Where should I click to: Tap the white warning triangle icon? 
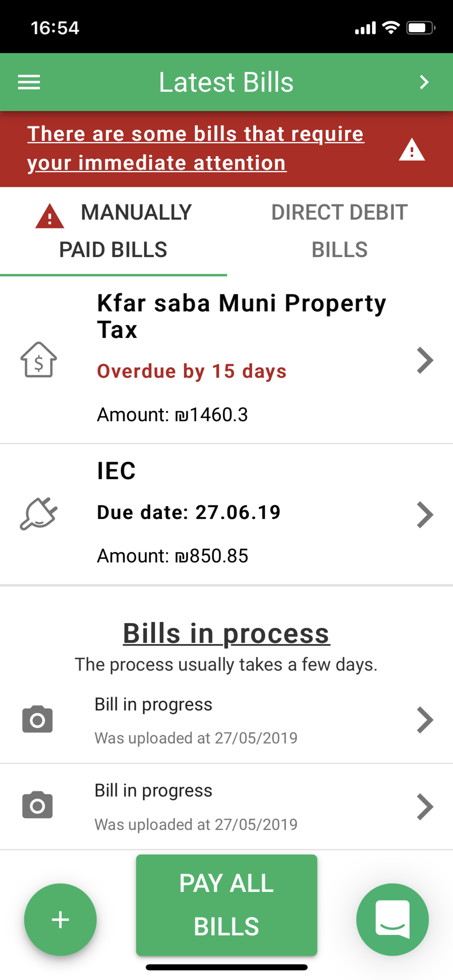pyautogui.click(x=411, y=150)
